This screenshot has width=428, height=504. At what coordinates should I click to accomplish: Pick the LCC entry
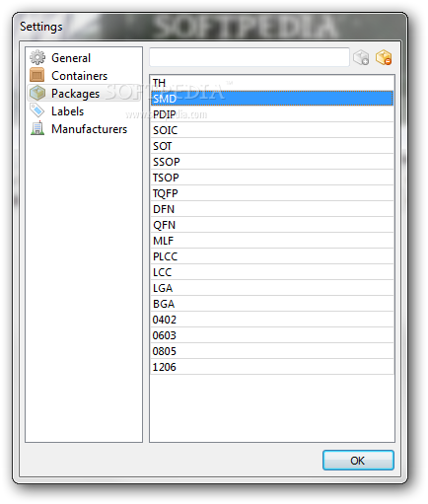click(x=272, y=272)
